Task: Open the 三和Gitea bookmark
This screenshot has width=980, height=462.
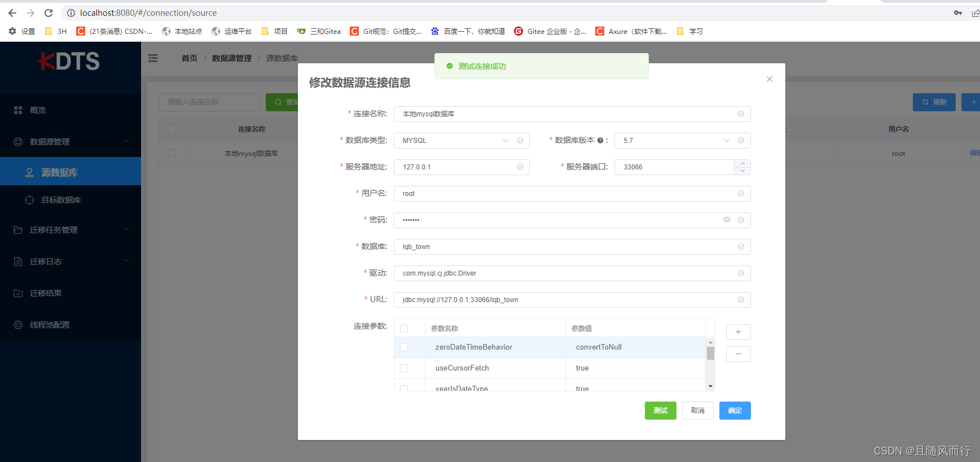Action: pos(319,31)
